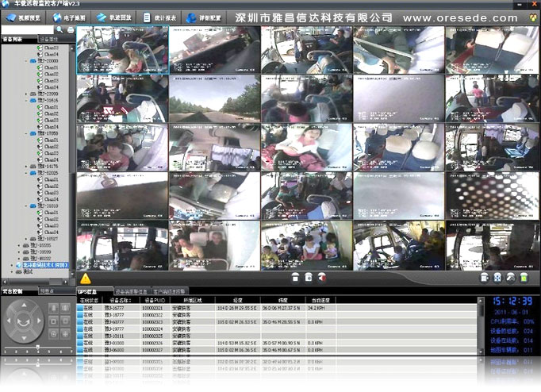The width and height of the screenshot is (541, 392).
Task: Click the printer icon beside the search box
Action: tap(71, 29)
